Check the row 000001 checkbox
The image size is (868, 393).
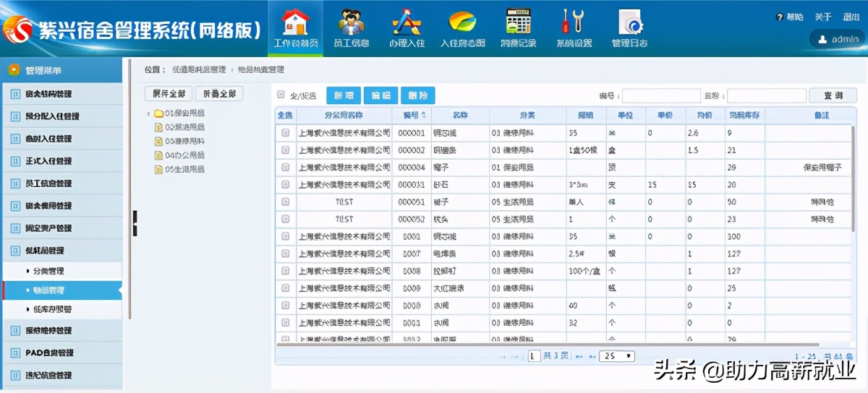(285, 133)
